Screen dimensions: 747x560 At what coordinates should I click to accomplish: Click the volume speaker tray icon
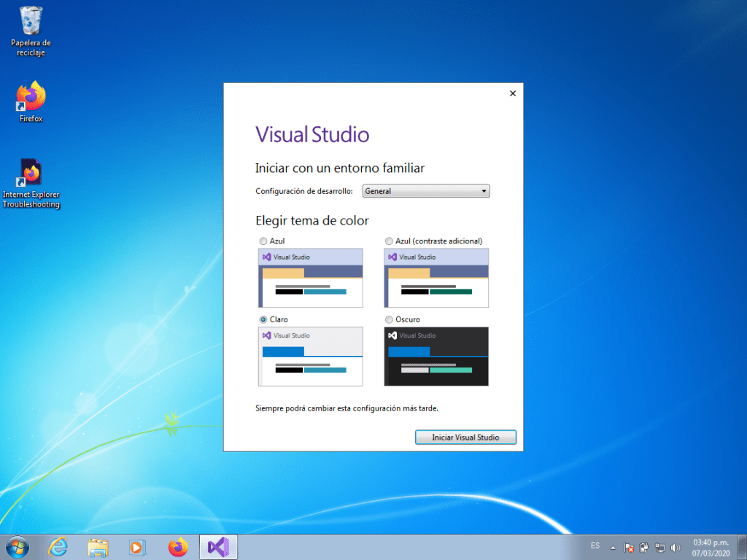(675, 548)
